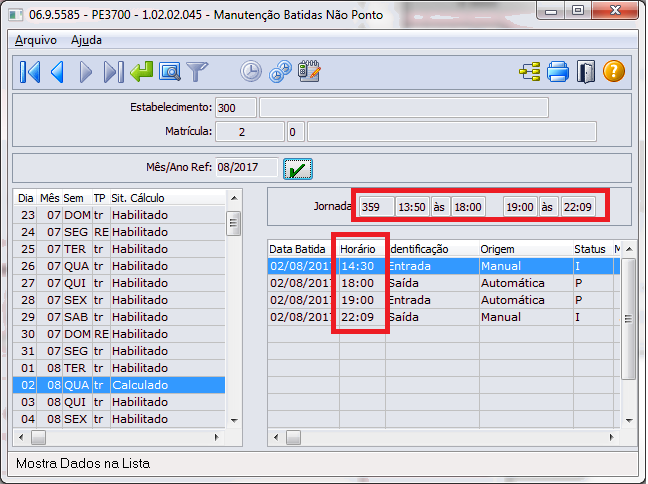
Task: Go to the first record icon
Action: (30, 72)
